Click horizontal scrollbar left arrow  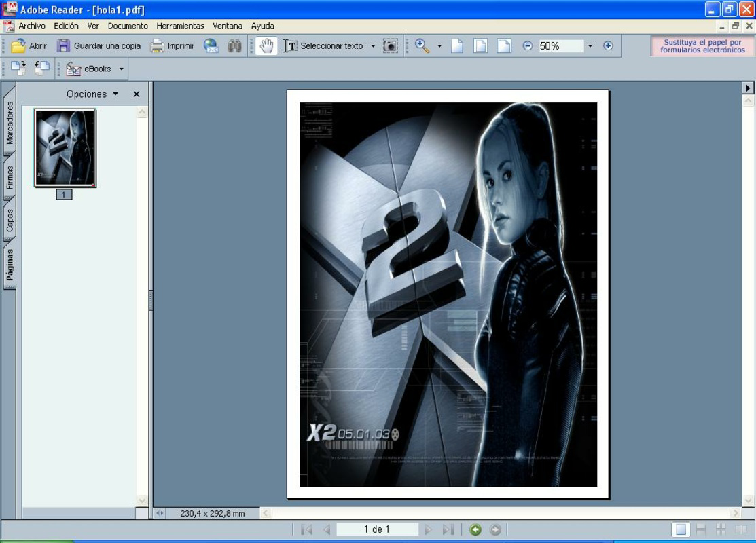(x=266, y=514)
